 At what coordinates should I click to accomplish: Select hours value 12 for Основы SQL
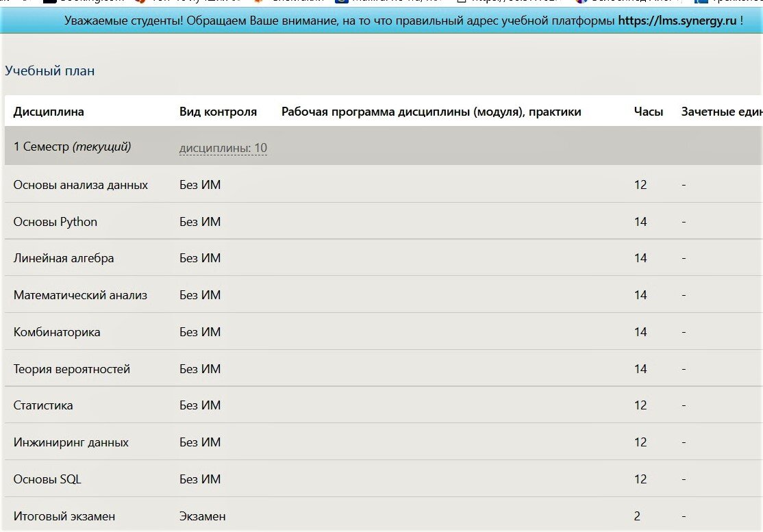pyautogui.click(x=640, y=479)
